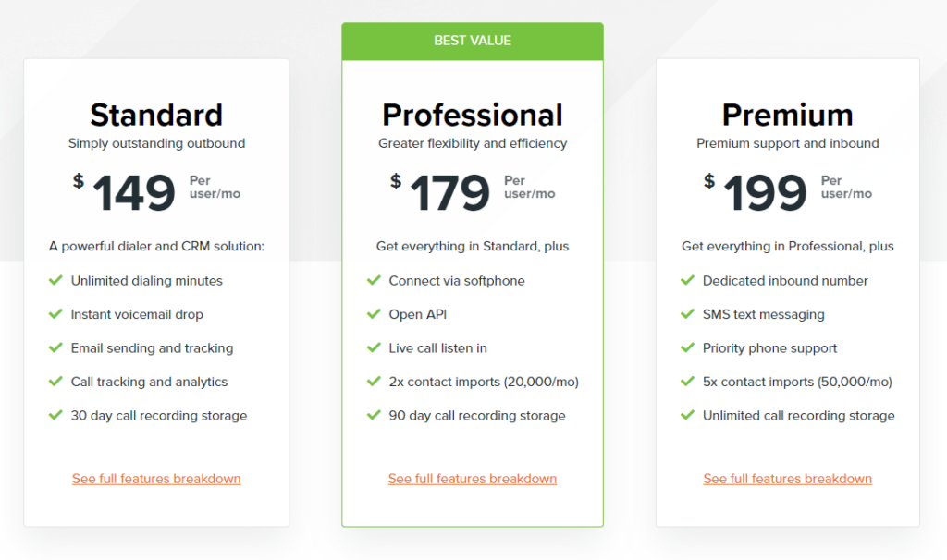Click the Email sending and tracking item
The height and width of the screenshot is (560, 947).
pos(152,348)
